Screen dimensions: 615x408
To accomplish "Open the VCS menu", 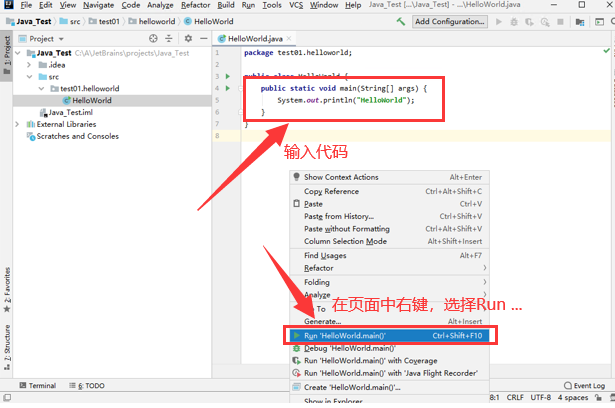I will coord(296,5).
